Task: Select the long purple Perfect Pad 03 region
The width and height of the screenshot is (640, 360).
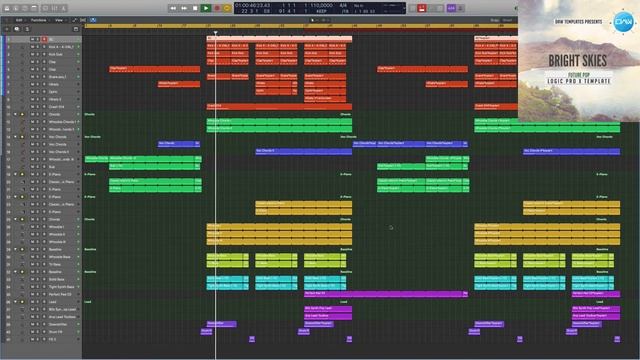Action: (x=386, y=293)
